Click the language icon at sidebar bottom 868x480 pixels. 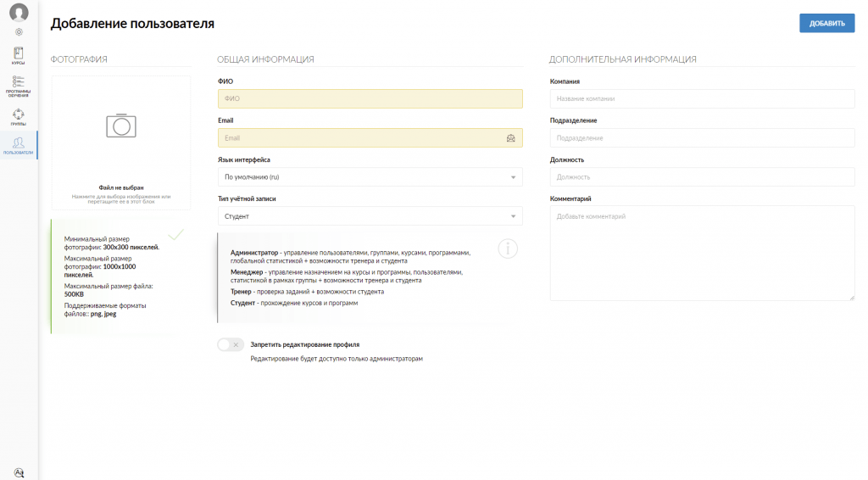pyautogui.click(x=19, y=472)
